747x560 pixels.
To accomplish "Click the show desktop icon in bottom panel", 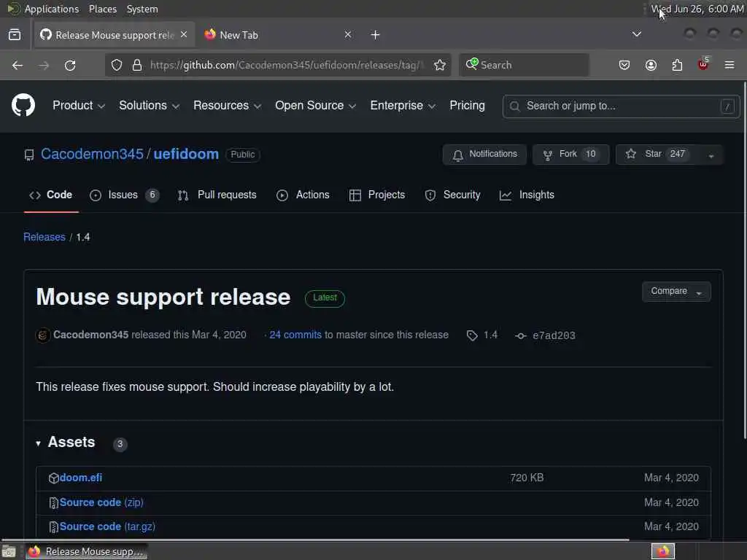I will pos(9,551).
